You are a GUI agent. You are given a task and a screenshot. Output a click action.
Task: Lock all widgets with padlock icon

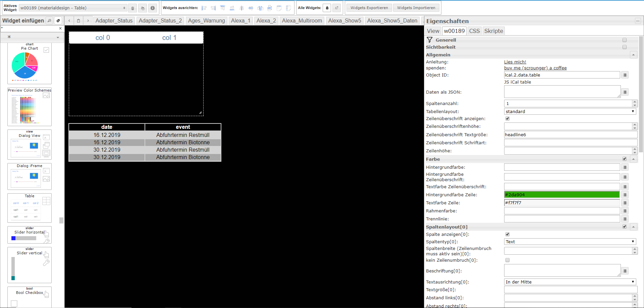pos(327,8)
